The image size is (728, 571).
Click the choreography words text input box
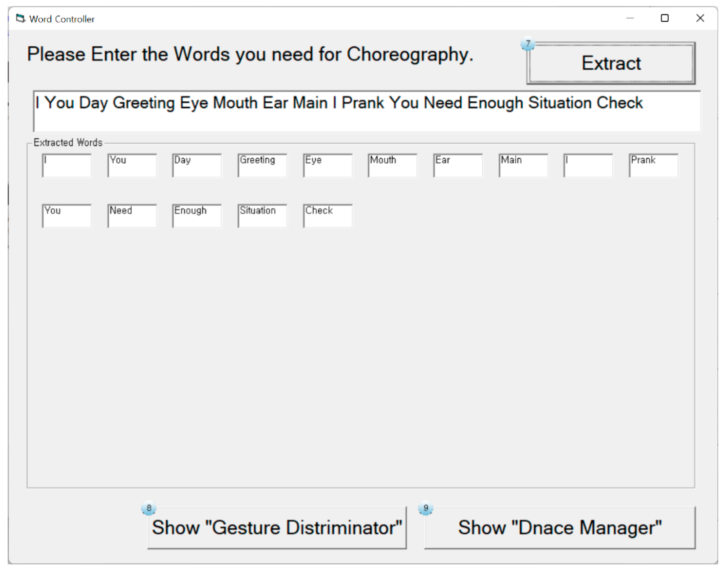[367, 111]
